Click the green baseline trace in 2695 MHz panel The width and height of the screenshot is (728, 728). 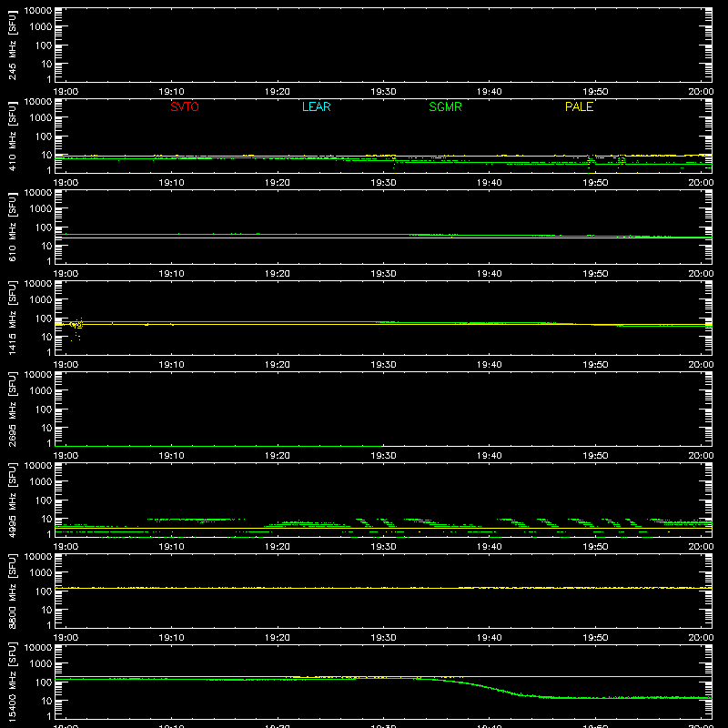tap(218, 446)
